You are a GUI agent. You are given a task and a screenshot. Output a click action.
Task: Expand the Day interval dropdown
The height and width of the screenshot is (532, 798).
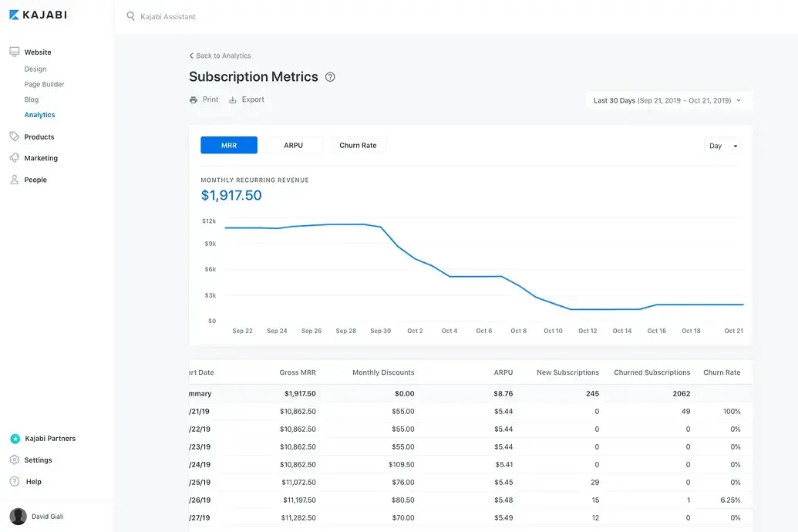coord(722,146)
